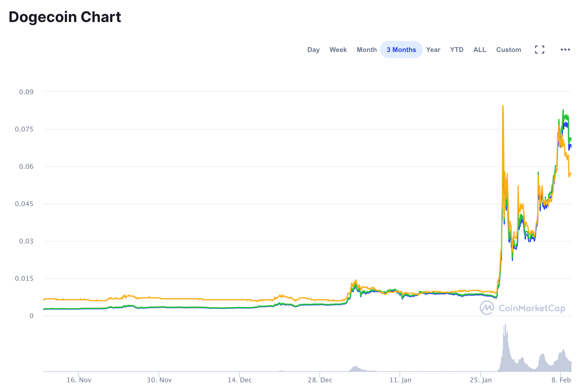Show year-to-date with YTD
Screen dimensions: 588x389
coord(456,50)
